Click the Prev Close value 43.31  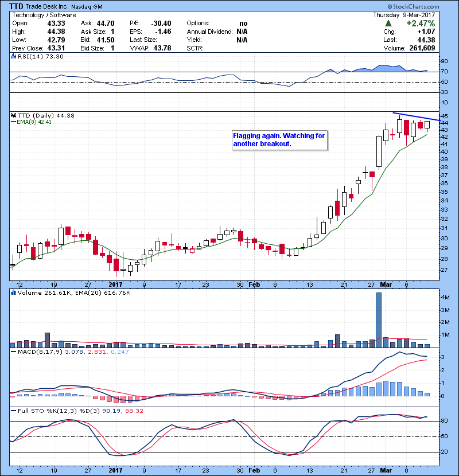click(56, 48)
